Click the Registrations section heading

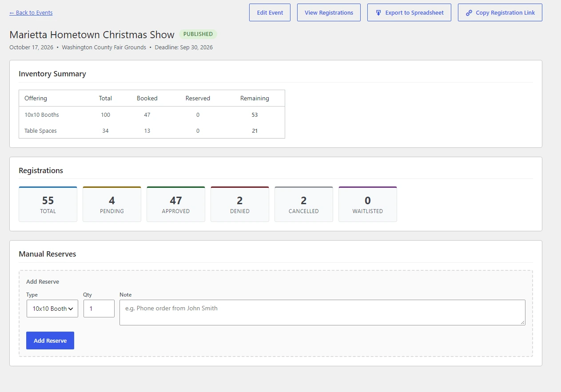[x=41, y=170]
